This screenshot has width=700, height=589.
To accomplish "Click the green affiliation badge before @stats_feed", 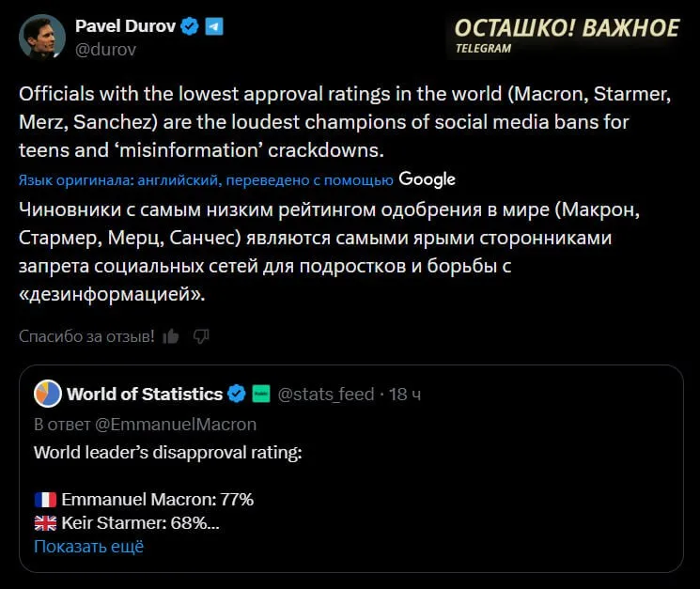I will [261, 394].
